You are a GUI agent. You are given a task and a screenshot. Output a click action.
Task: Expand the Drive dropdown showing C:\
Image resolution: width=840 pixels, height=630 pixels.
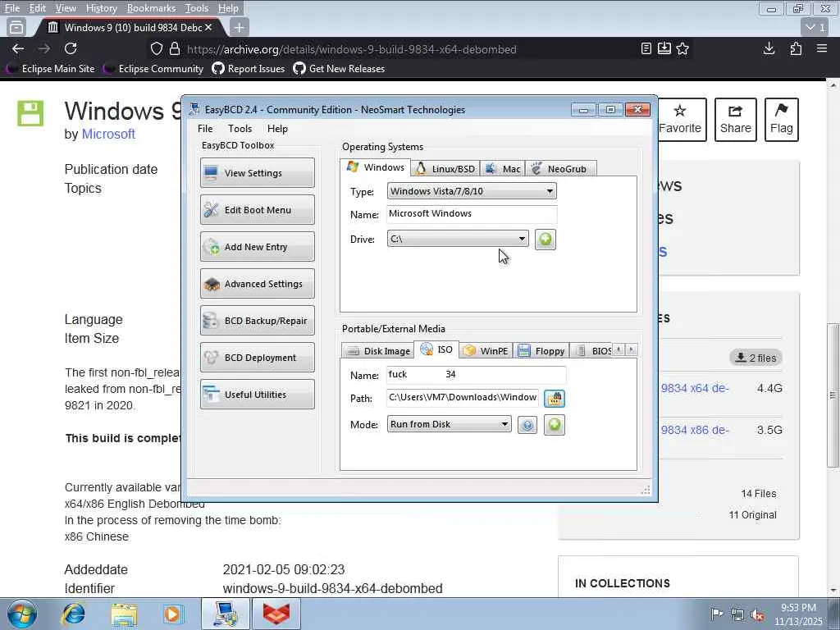pyautogui.click(x=458, y=239)
